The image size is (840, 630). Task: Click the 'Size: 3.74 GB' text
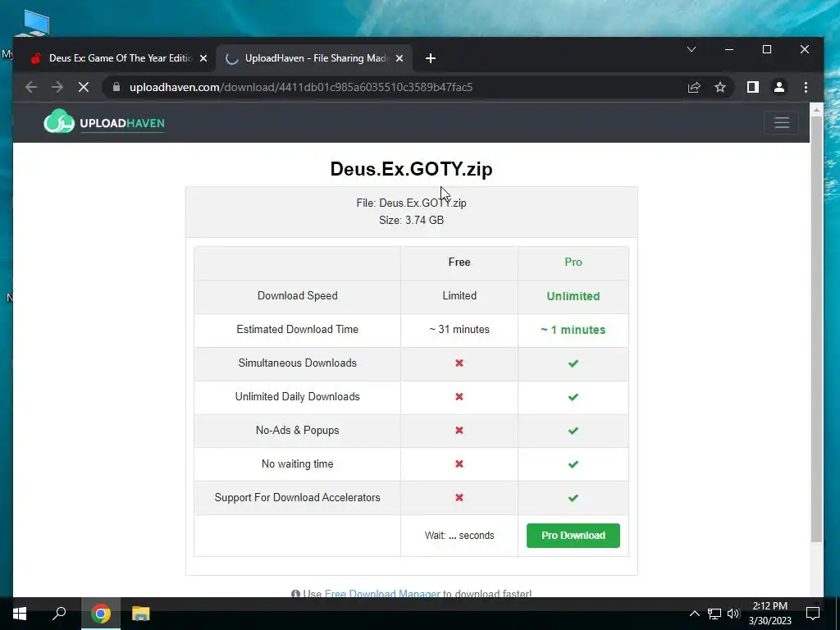pos(411,220)
